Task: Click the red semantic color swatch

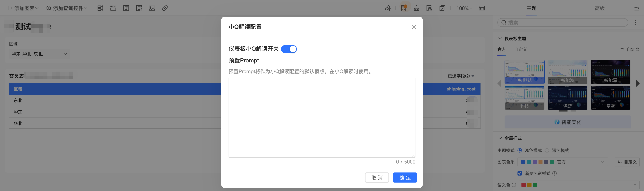Action: (523, 185)
